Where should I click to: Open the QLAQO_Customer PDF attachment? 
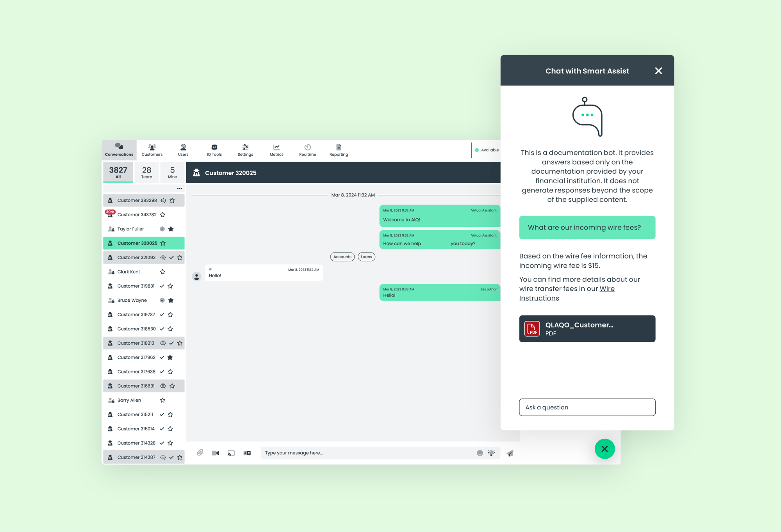(x=587, y=329)
